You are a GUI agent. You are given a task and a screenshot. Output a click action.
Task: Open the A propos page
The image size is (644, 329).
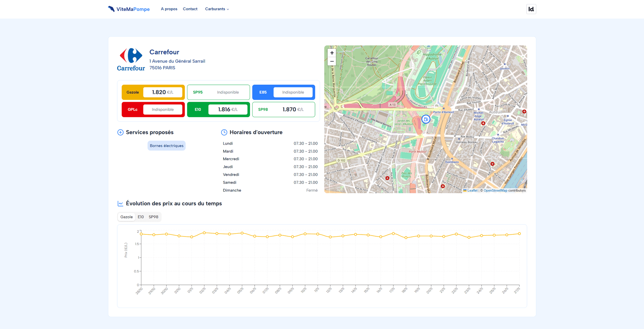click(x=169, y=9)
